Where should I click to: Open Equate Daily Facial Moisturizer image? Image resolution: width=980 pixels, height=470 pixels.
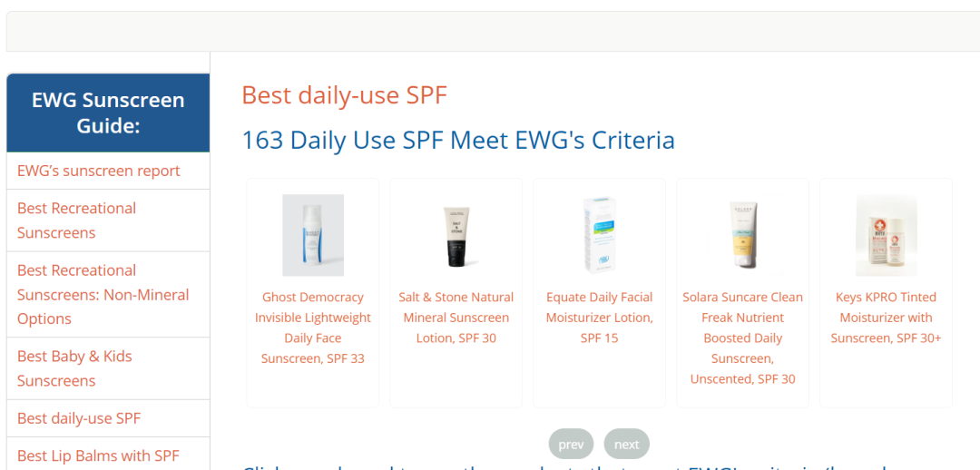[x=600, y=235]
